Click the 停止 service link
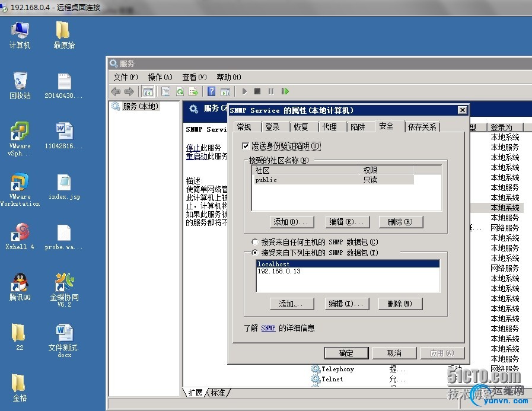532x411 pixels. coord(193,148)
